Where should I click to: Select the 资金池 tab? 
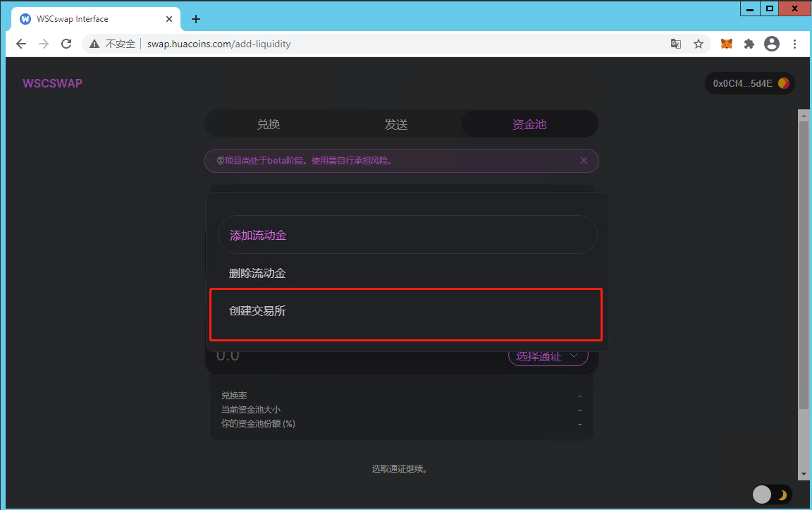pos(529,124)
